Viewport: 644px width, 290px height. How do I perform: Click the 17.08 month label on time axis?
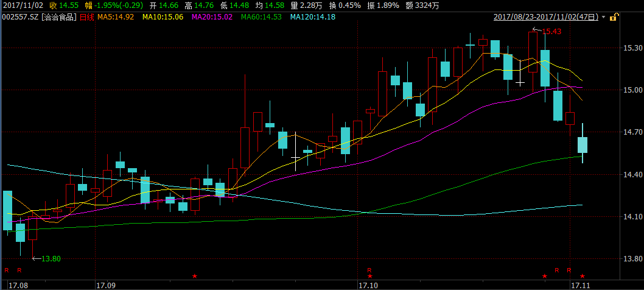click(x=18, y=285)
